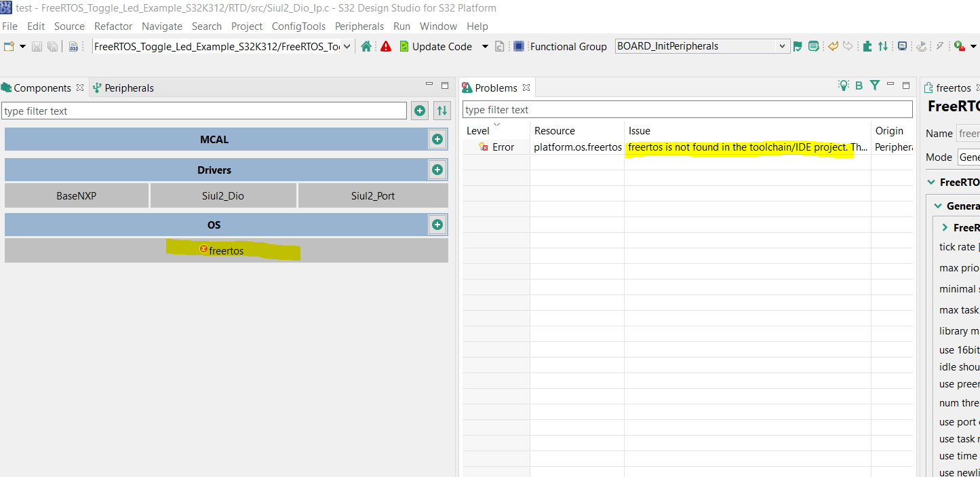980x477 pixels.
Task: Click the sort arrows button beside Components filter
Action: [x=442, y=111]
